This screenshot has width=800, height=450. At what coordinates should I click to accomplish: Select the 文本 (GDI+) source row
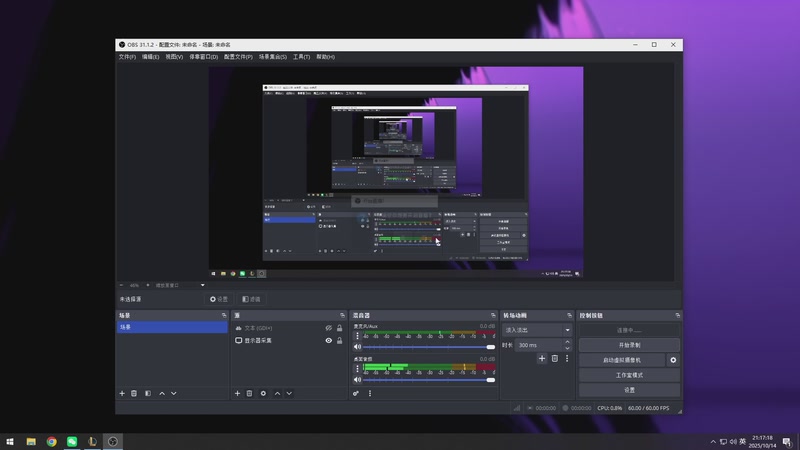coord(288,328)
